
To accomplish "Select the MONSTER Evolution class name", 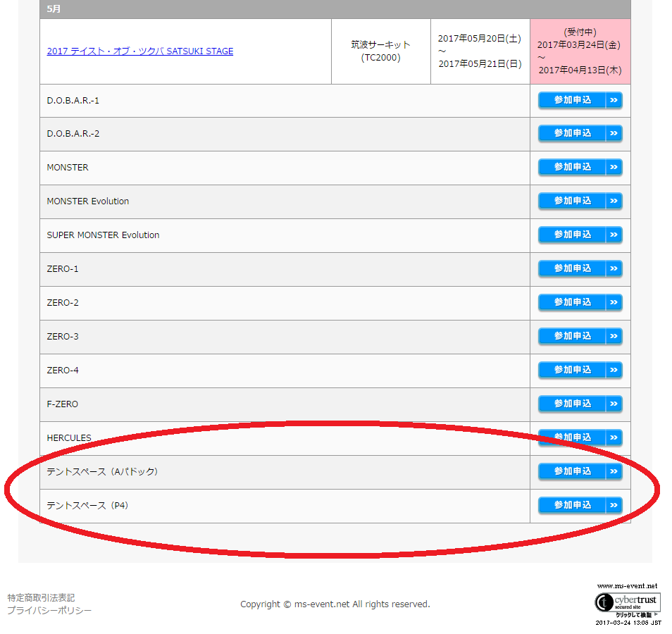I will pyautogui.click(x=88, y=201).
